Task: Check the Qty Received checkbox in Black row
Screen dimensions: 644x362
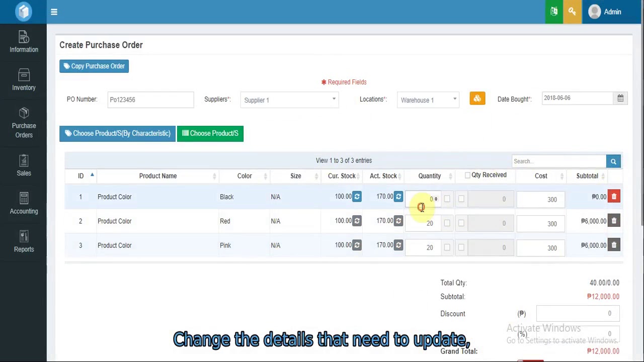Action: 461,199
